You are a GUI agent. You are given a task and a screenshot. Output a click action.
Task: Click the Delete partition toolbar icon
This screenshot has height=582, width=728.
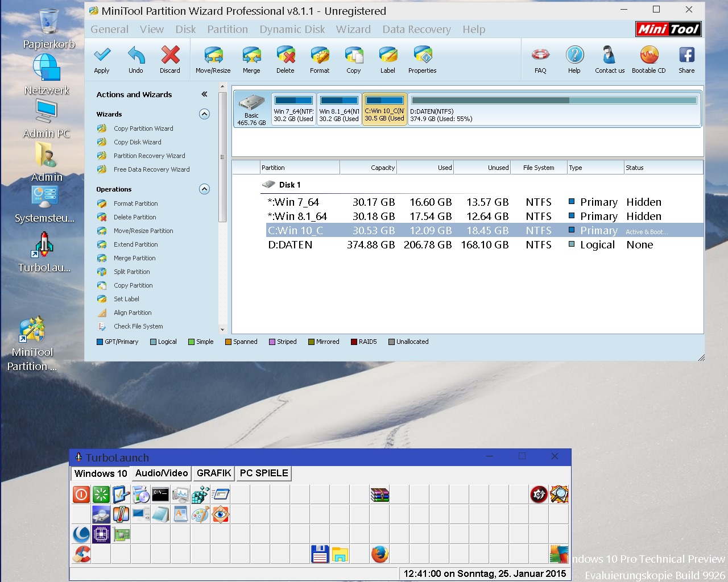click(286, 55)
